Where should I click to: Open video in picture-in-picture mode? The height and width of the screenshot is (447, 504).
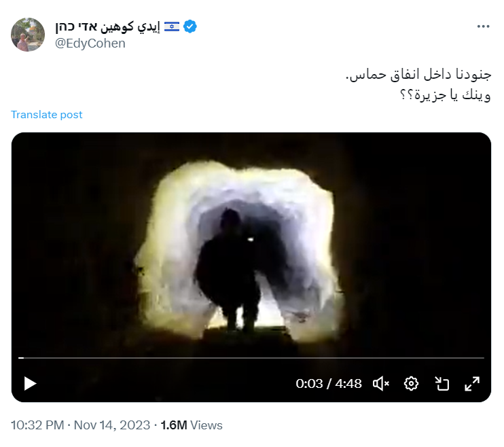click(x=442, y=384)
